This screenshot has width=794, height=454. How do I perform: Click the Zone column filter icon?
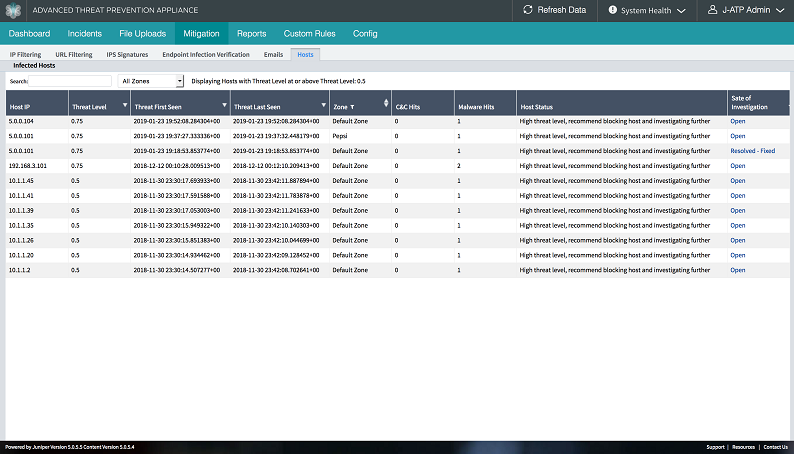click(x=352, y=105)
